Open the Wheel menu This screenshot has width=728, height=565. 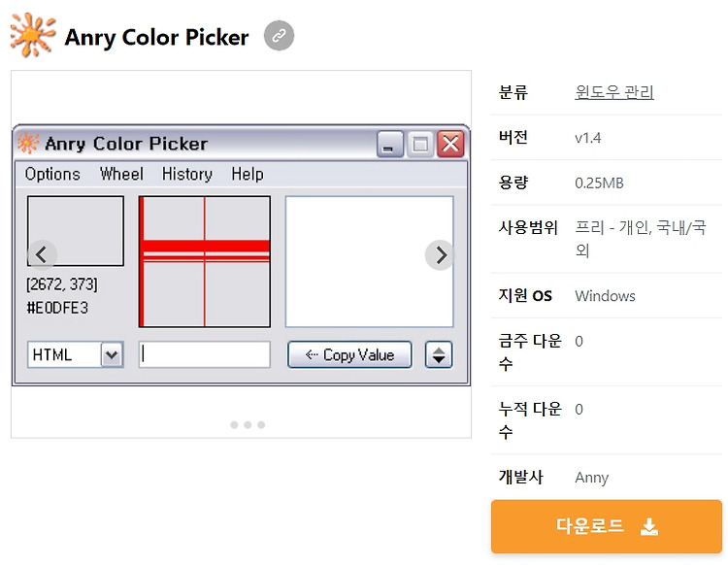coord(121,174)
